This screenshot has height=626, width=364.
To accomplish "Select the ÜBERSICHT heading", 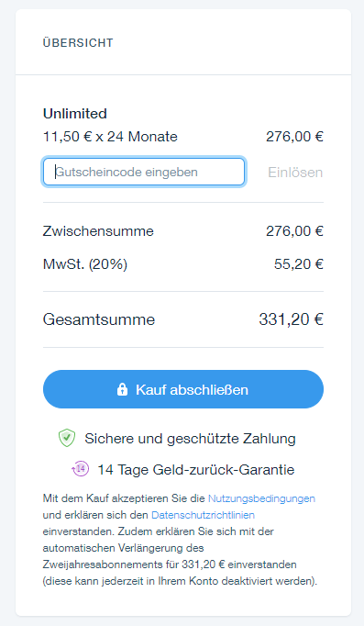I will (78, 43).
